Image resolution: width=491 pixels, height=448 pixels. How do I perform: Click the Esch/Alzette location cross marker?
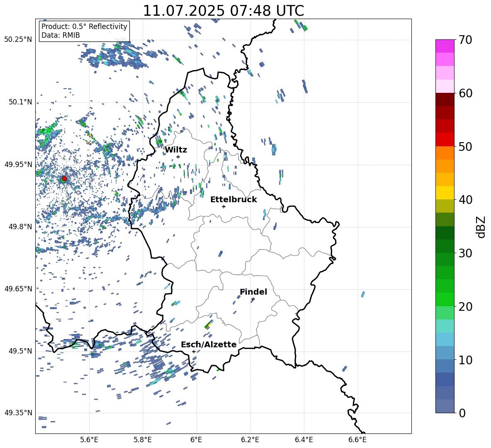194,351
